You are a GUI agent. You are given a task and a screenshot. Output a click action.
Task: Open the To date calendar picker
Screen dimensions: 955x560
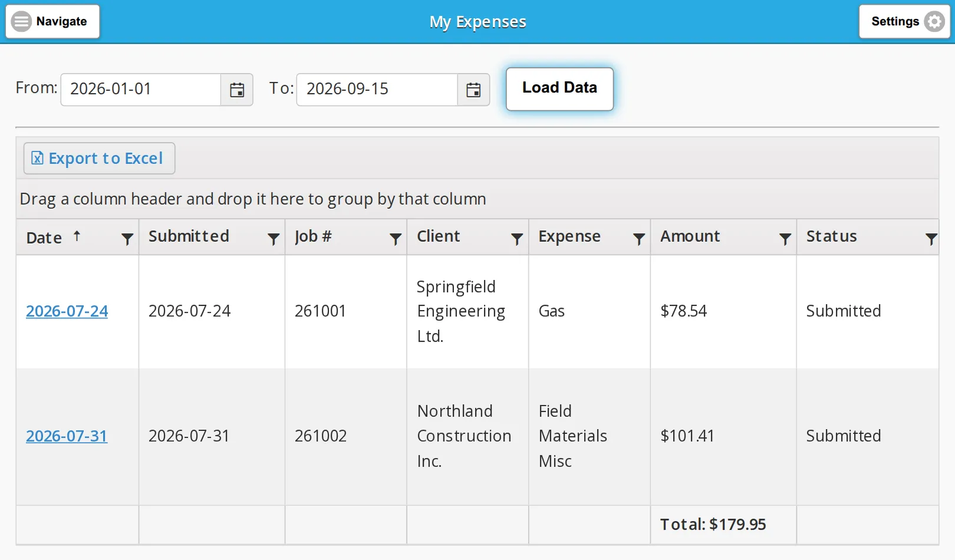pyautogui.click(x=473, y=90)
